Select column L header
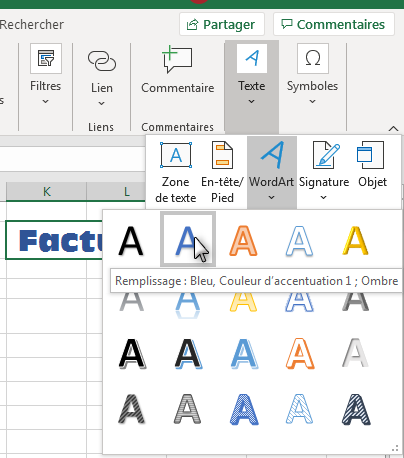The image size is (404, 458). click(x=127, y=192)
